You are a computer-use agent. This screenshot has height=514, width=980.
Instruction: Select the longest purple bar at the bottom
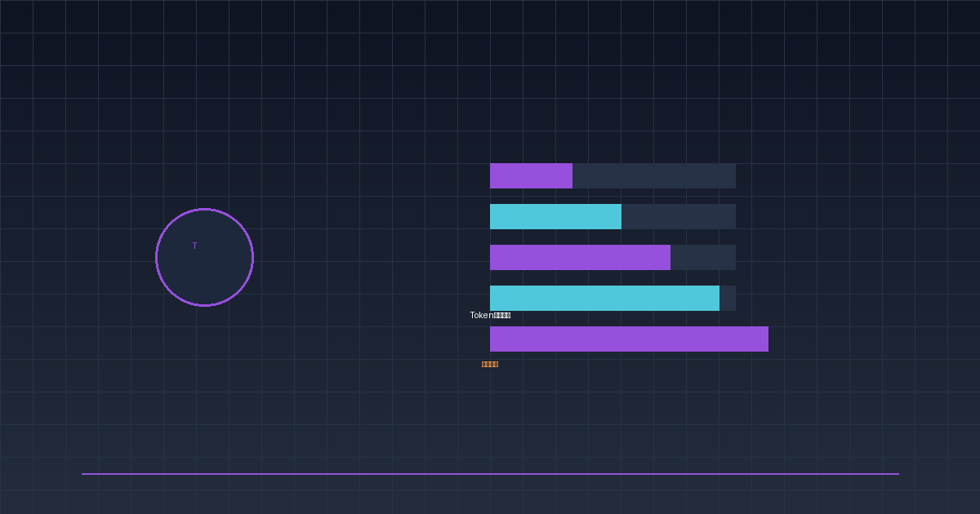tap(629, 339)
